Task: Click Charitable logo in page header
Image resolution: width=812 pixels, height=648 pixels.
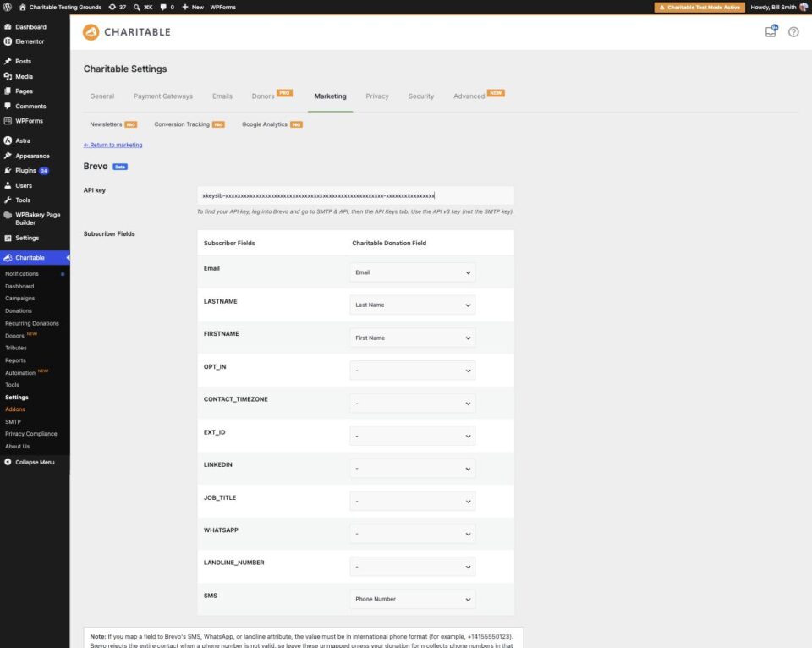Action: (126, 32)
